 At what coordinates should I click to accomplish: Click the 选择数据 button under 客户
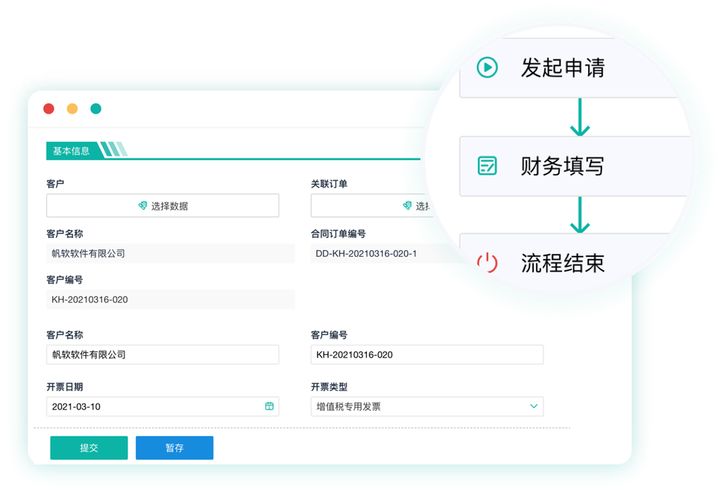(x=163, y=205)
